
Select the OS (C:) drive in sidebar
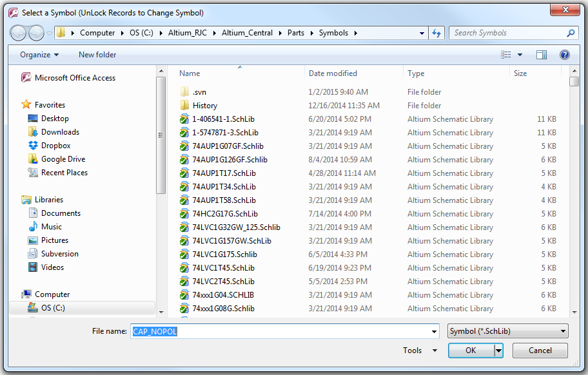point(53,307)
